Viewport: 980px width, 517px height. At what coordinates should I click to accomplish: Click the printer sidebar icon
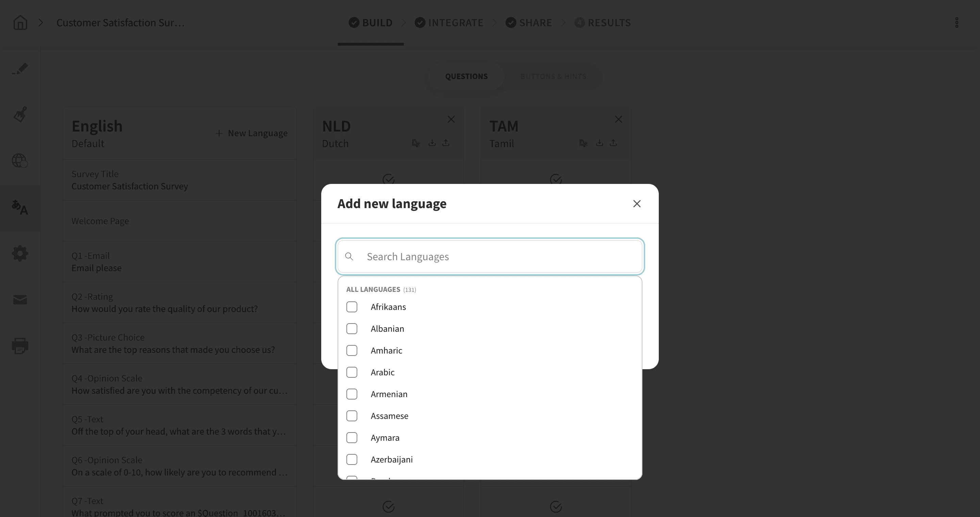point(20,346)
